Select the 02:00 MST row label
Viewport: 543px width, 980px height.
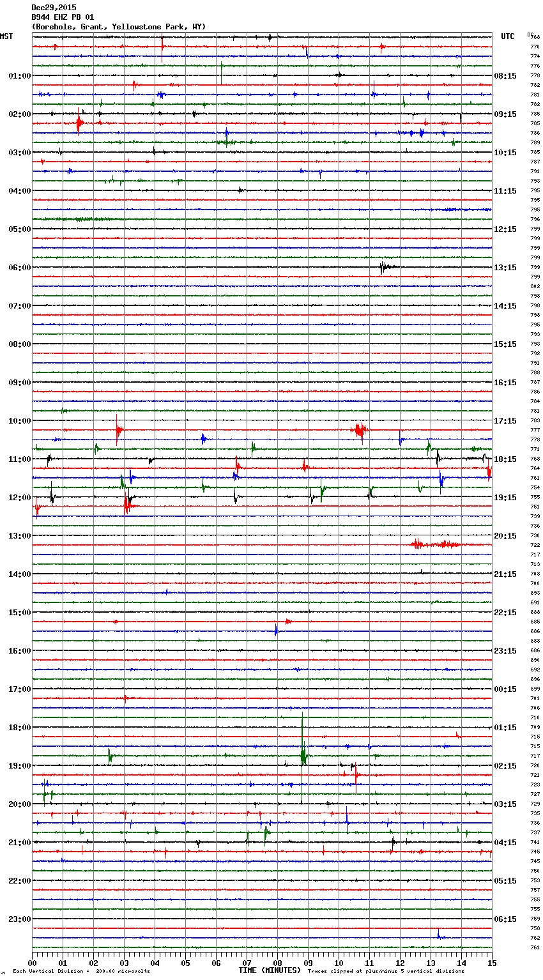[x=19, y=114]
